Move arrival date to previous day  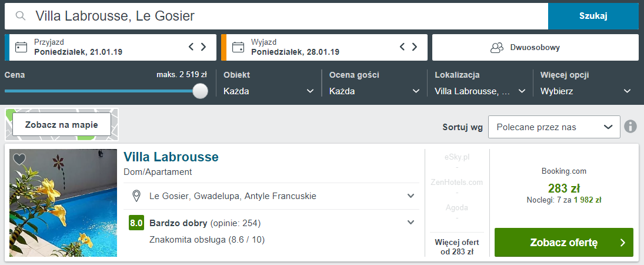coord(191,47)
